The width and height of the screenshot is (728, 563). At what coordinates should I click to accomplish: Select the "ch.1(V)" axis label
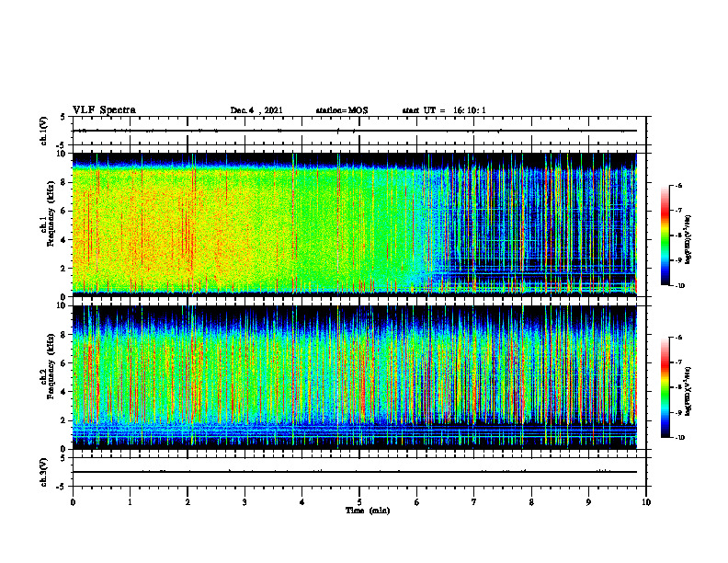44,131
